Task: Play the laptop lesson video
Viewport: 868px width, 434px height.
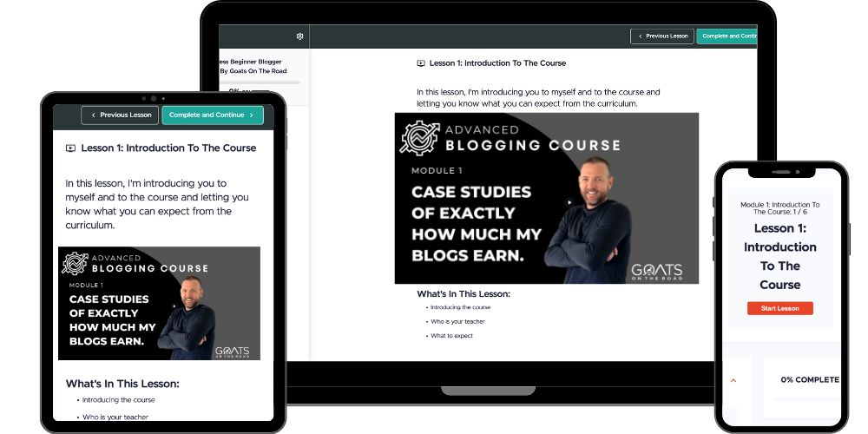Action: 569,202
